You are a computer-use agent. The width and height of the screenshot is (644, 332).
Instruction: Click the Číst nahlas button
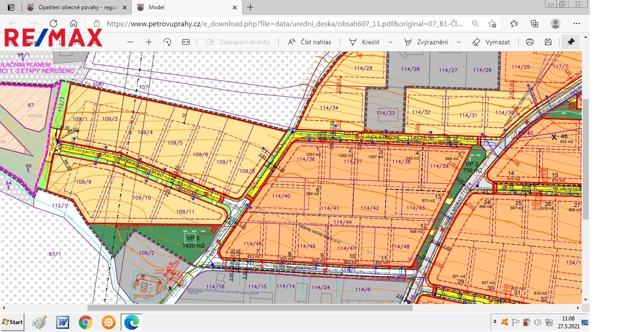(x=310, y=42)
